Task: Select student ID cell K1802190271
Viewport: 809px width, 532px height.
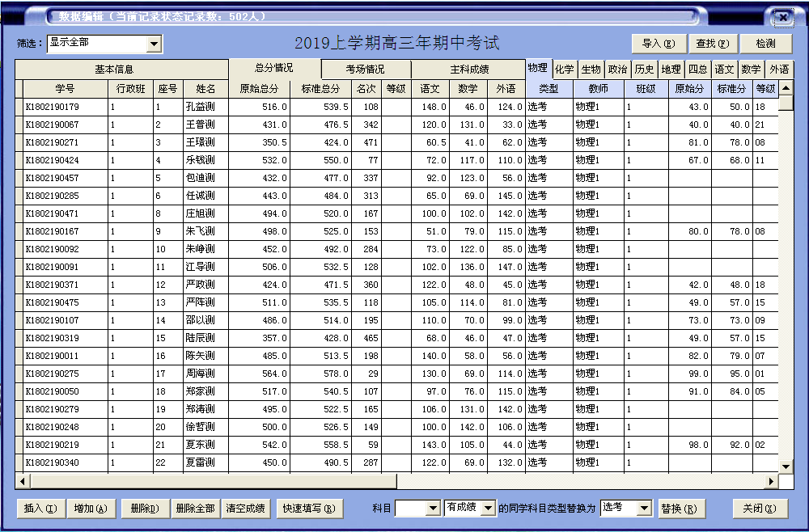Action: point(66,143)
